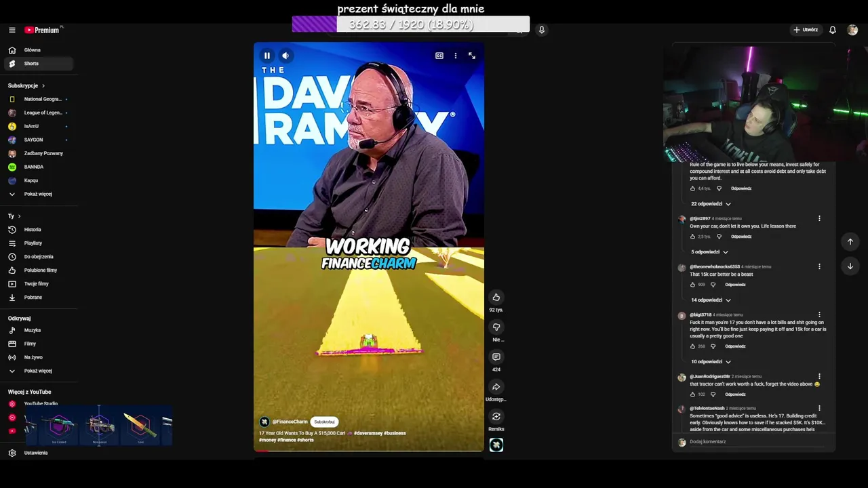Open Polubione filmy liked videos

click(x=39, y=270)
